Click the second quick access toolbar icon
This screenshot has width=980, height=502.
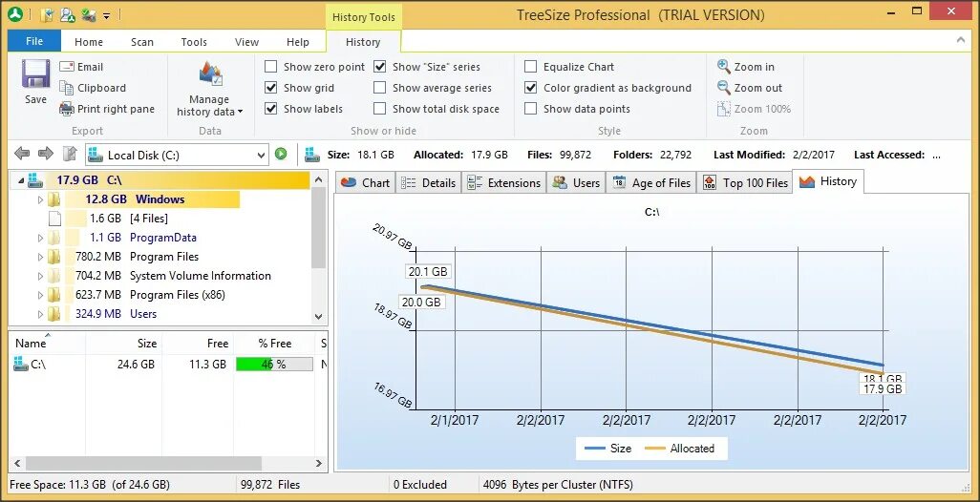click(x=68, y=15)
